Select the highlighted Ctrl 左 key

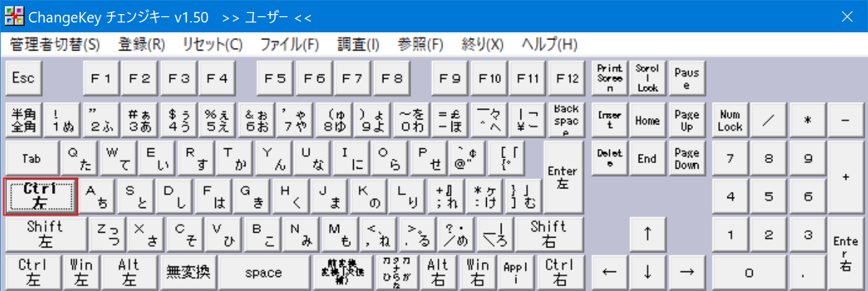point(39,195)
